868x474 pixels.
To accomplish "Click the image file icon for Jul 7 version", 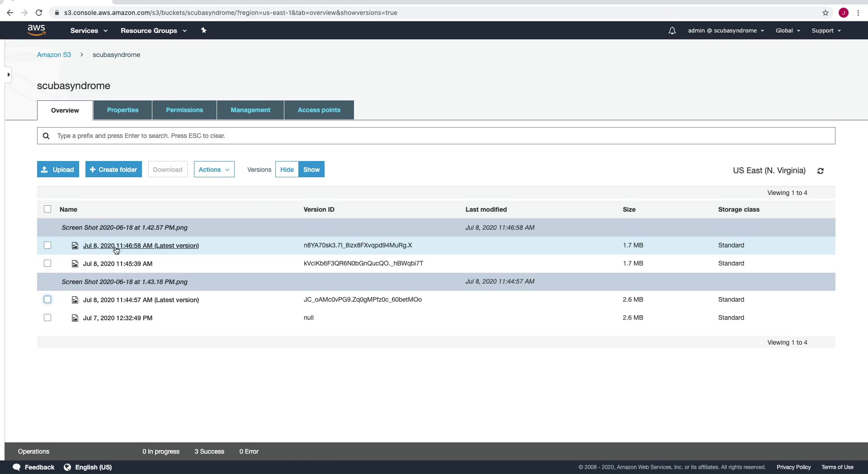I will click(75, 318).
